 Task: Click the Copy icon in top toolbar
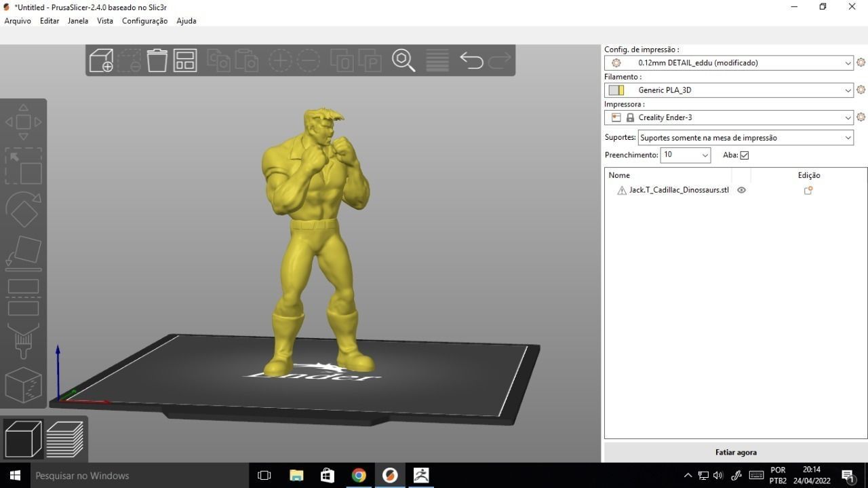[218, 60]
